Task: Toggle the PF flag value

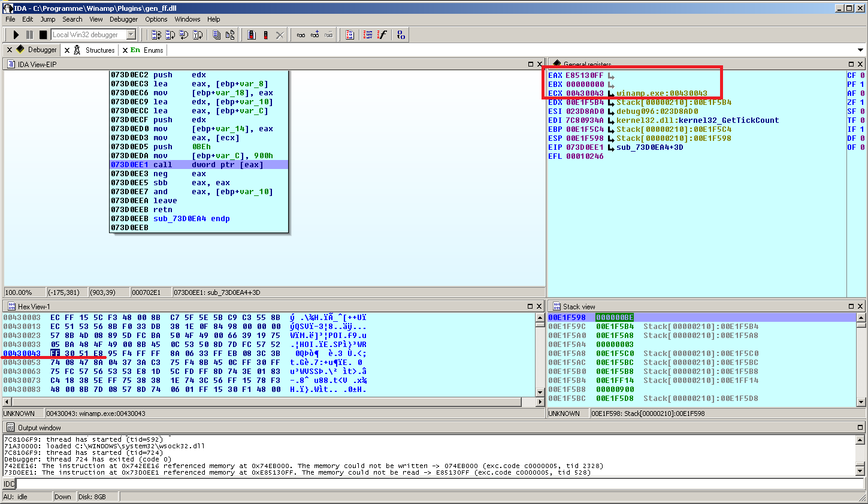Action: pyautogui.click(x=862, y=84)
